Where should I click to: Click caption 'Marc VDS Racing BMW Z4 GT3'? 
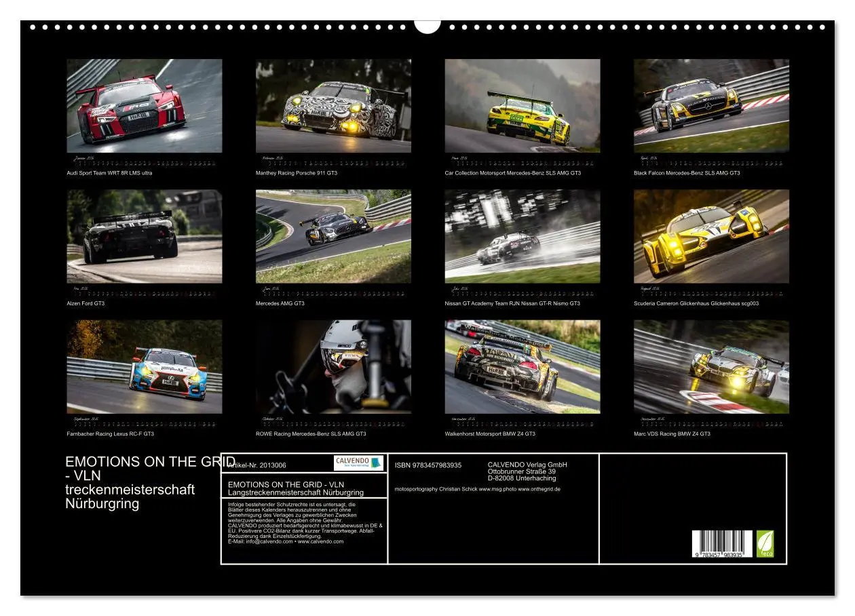coord(672,434)
